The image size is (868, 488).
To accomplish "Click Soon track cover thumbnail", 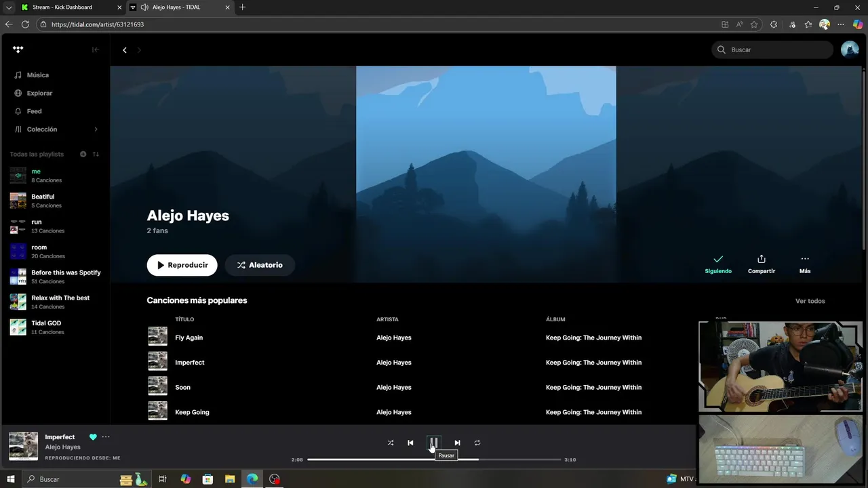I will click(157, 386).
